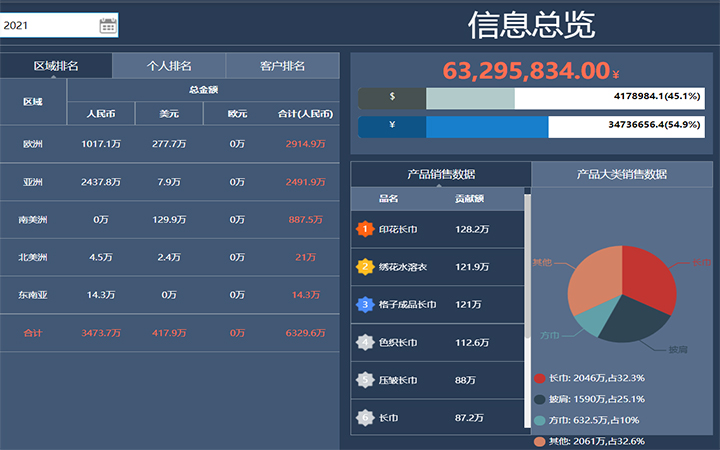This screenshot has height=450, width=720.
Task: Click the 总金额 header cell
Action: [x=203, y=90]
